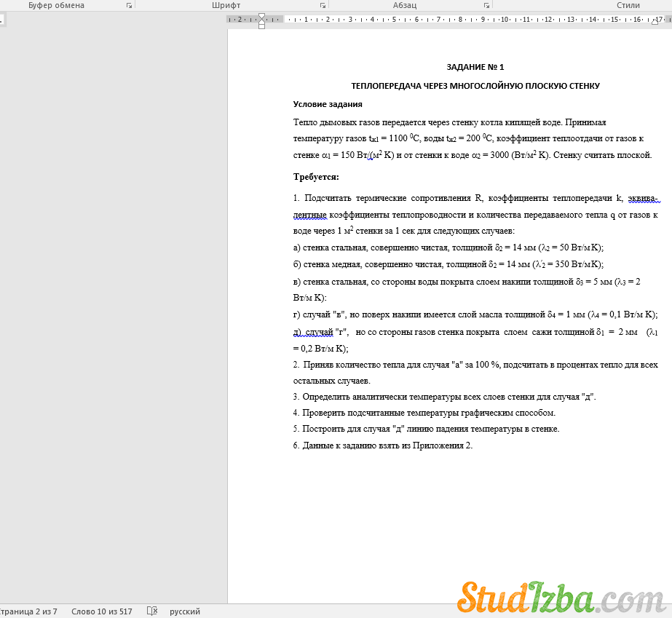Click the Стили group label
Viewport: 672px width, 618px height.
tap(628, 5)
